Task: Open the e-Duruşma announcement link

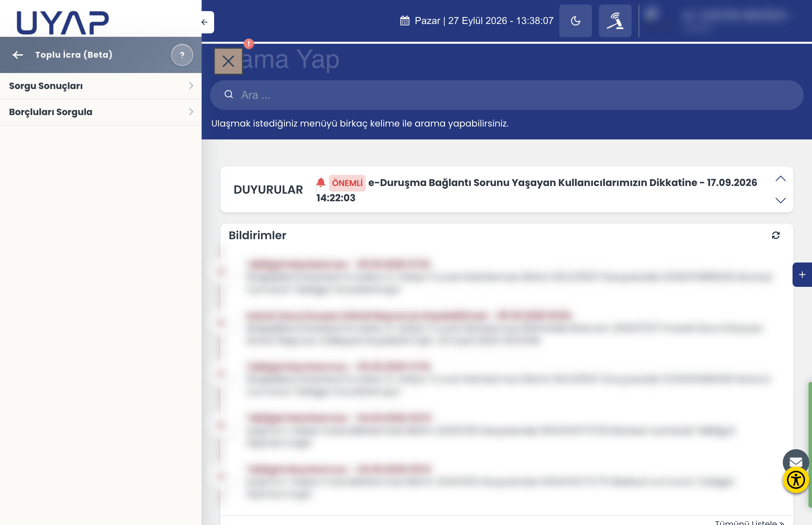Action: pos(537,190)
